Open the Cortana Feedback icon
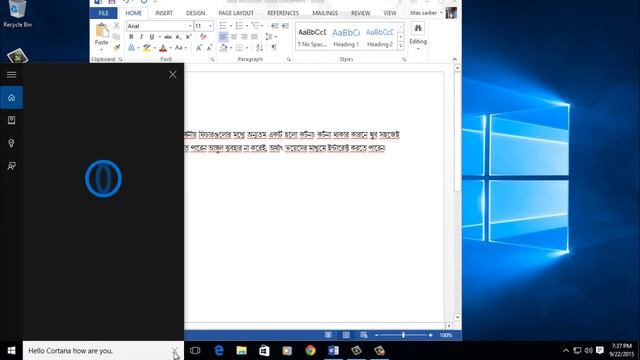This screenshot has height=360, width=640. click(x=11, y=166)
